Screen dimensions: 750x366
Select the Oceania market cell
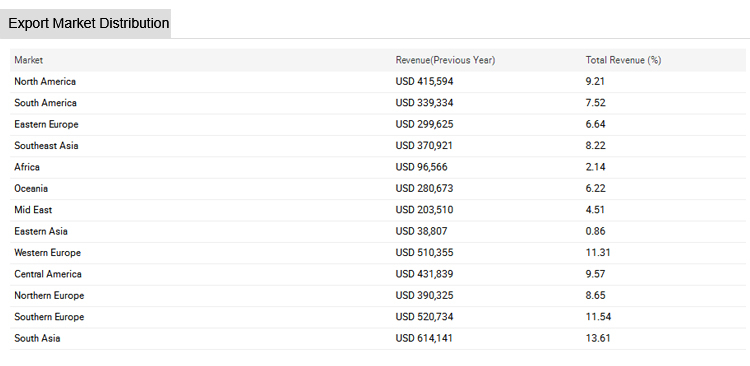pos(31,189)
